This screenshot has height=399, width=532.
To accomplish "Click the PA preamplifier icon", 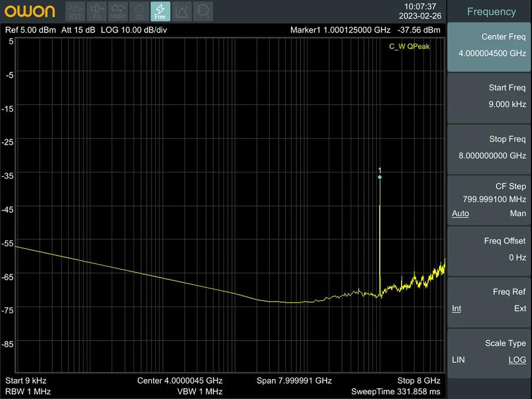I will tap(97, 11).
